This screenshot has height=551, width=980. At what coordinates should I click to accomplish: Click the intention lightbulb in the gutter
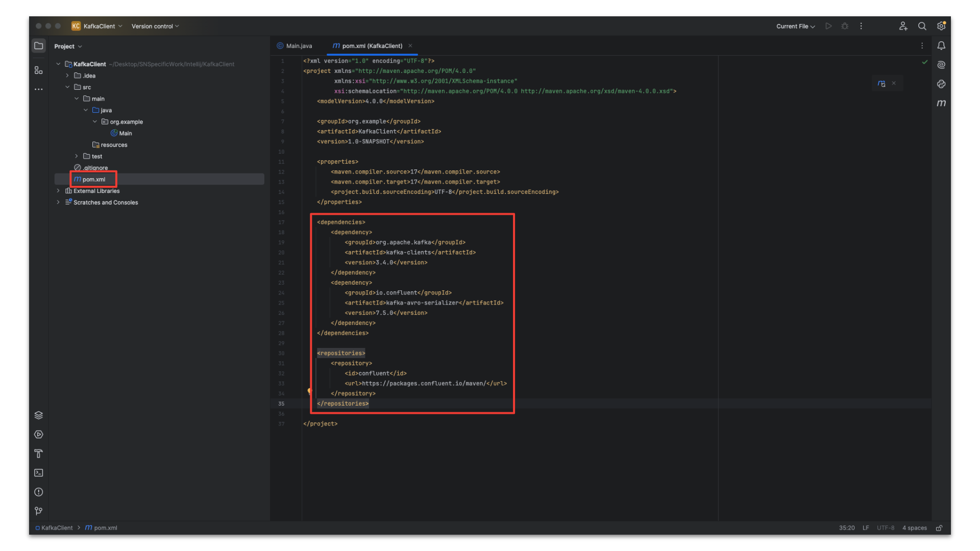coord(309,391)
